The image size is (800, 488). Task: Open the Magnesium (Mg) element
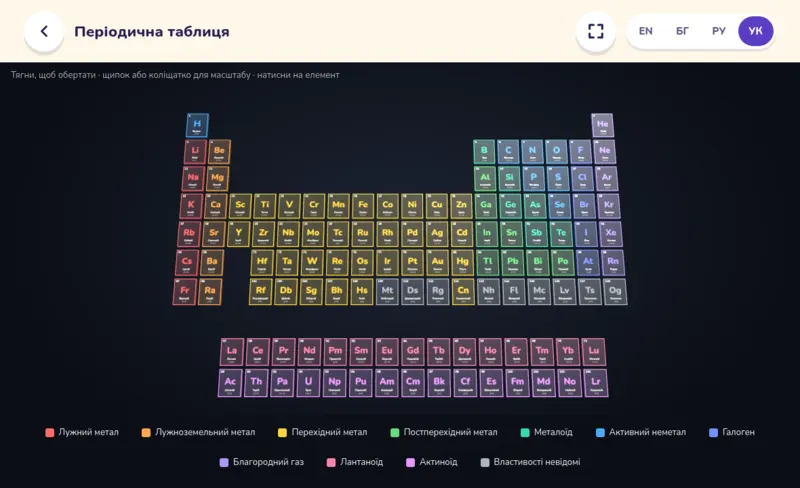[x=217, y=179]
